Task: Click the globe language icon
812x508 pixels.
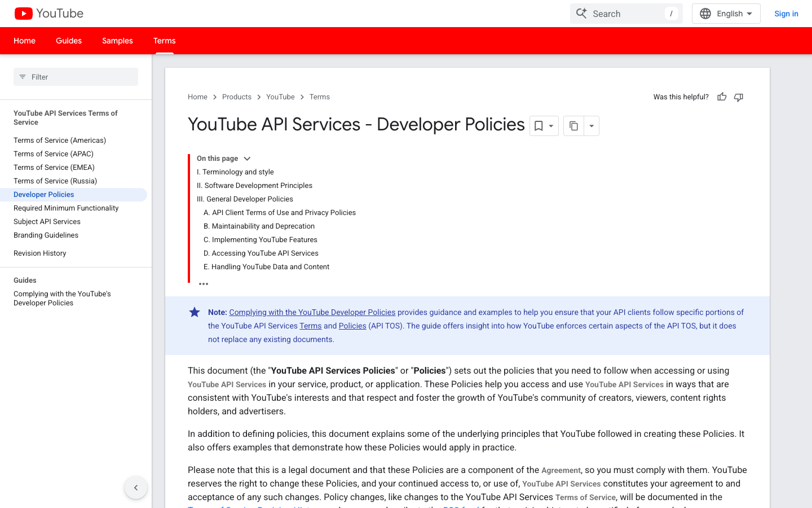Action: click(705, 14)
